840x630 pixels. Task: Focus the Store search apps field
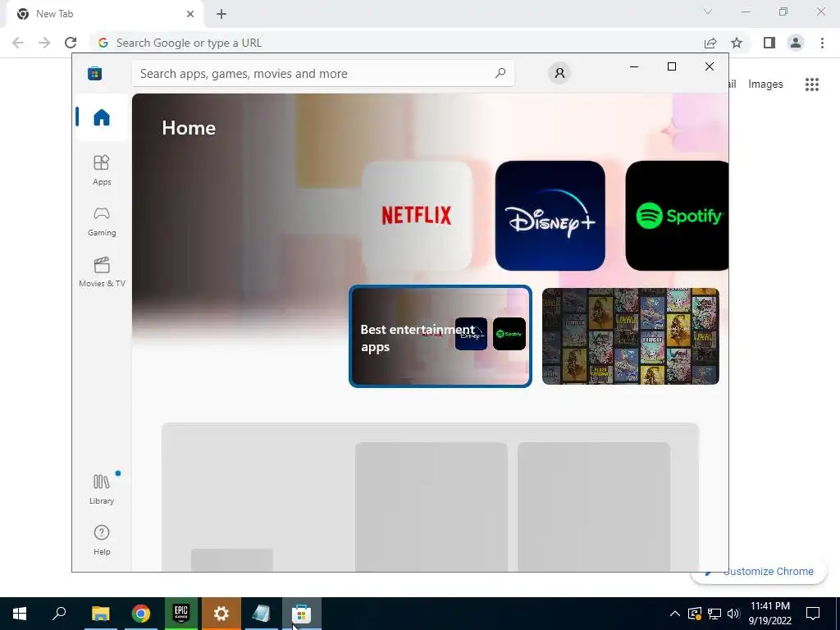(x=323, y=73)
